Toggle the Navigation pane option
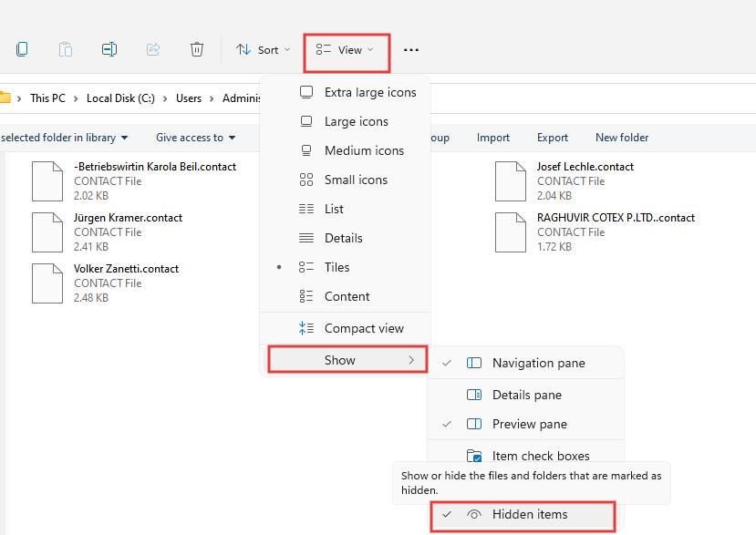Screen dimensions: 756x535 tap(538, 363)
